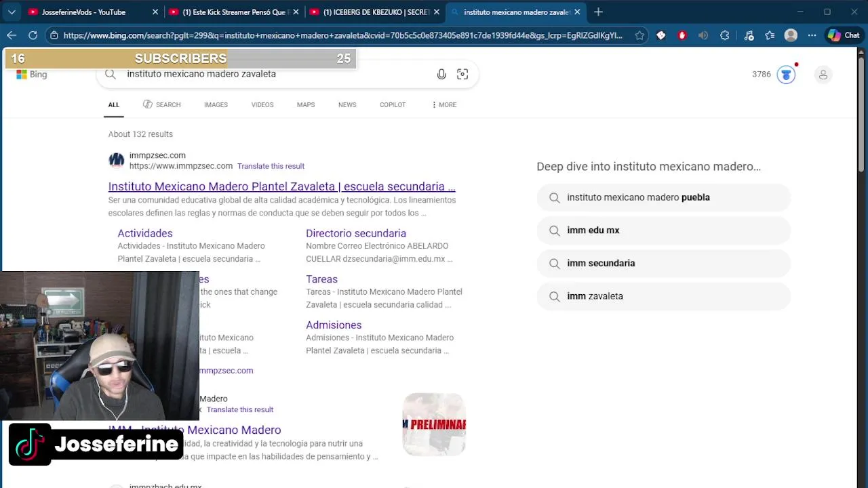This screenshot has width=868, height=488.
Task: Switch to MAPS results
Action: 306,105
